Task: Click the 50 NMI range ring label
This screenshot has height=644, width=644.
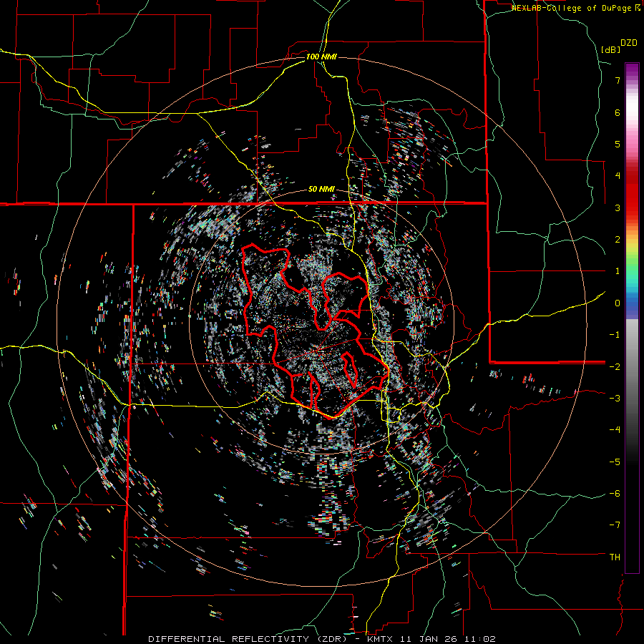Action: point(321,190)
